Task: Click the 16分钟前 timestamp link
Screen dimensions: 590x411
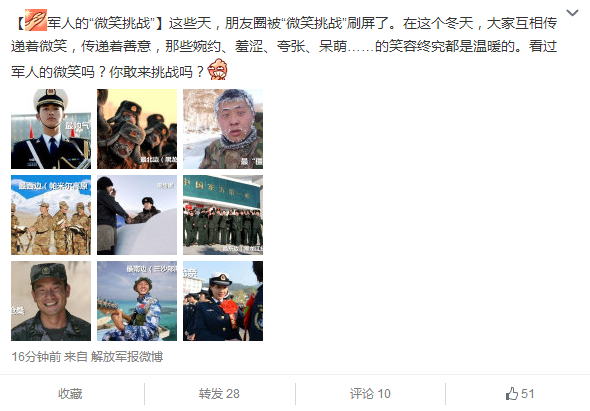Action: 36,356
